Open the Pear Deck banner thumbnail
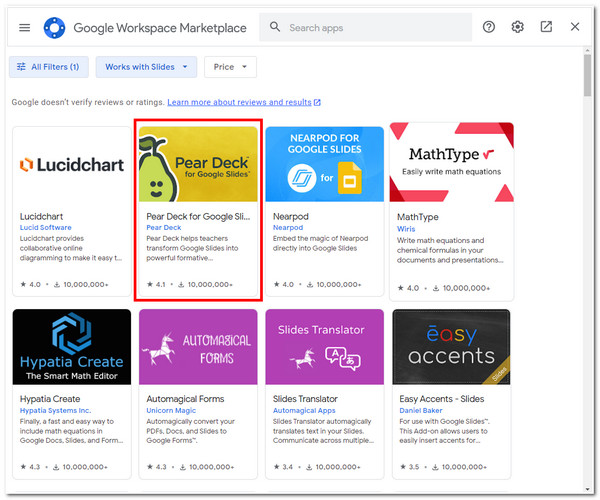Image resolution: width=600 pixels, height=500 pixels. [198, 164]
